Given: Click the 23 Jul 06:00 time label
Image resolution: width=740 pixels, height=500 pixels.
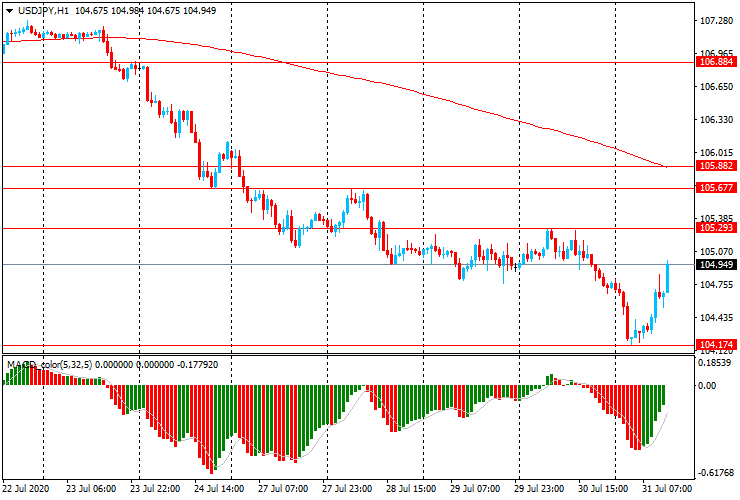Looking at the screenshot, I should pos(91,488).
